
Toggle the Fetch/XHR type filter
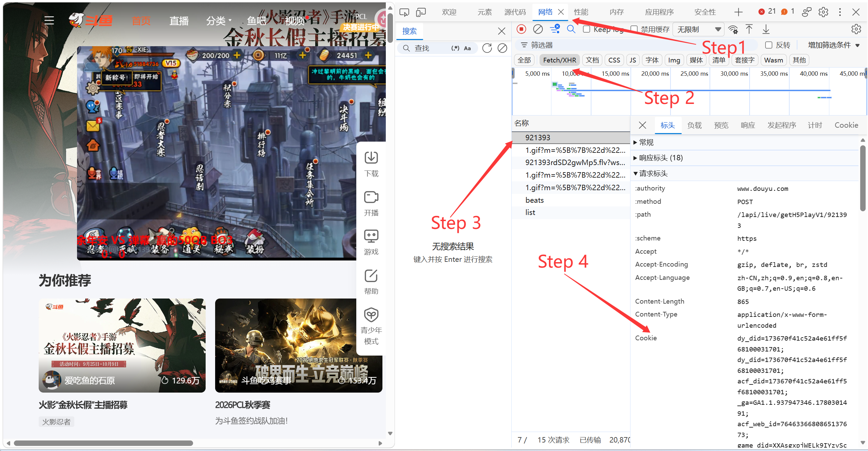(560, 60)
